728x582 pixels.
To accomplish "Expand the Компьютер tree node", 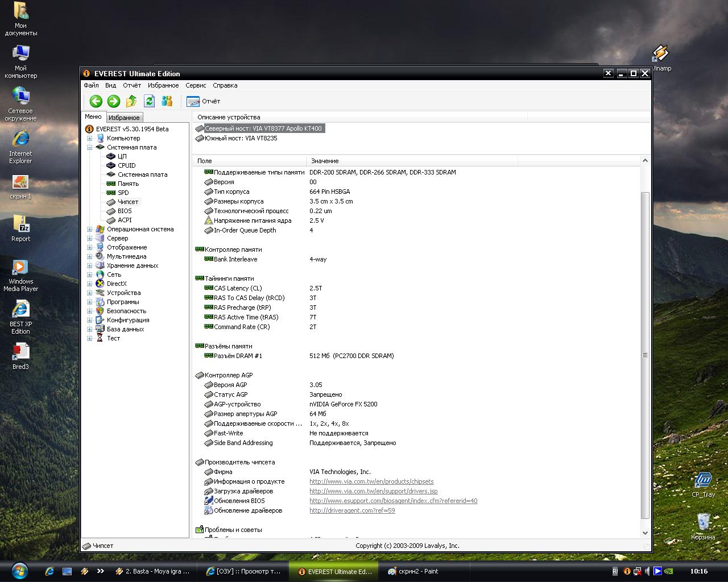I will 89,138.
